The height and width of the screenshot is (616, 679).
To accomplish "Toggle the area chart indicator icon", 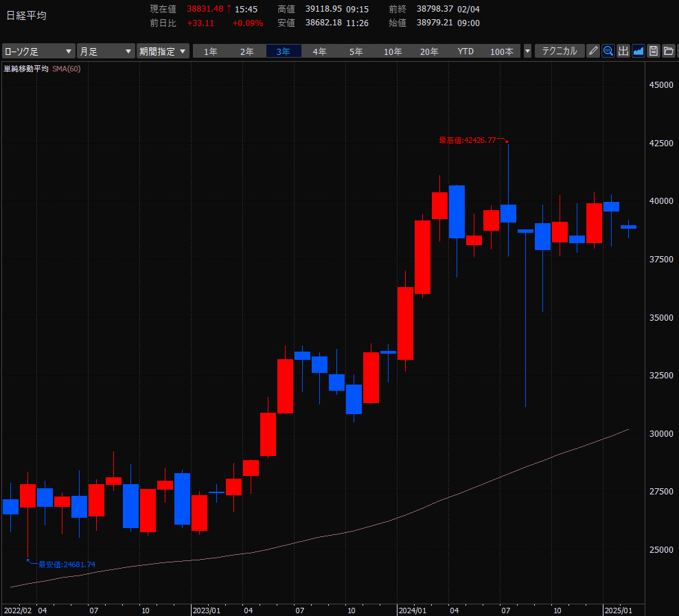I will 638,51.
